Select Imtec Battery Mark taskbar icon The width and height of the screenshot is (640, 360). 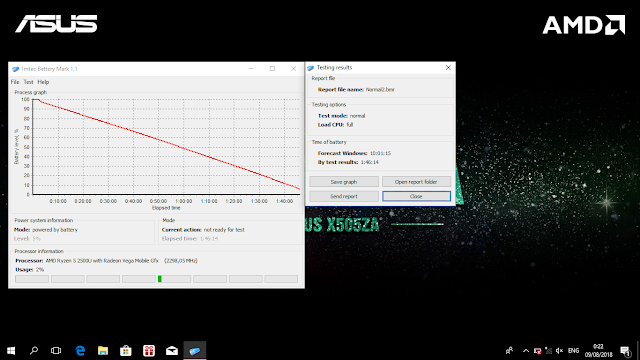click(195, 351)
